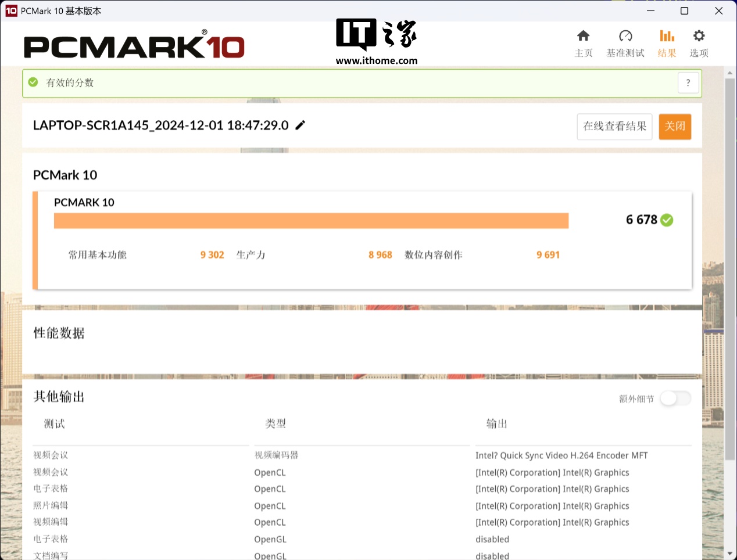
Task: Click the 生产力 score 8 968
Action: click(x=380, y=255)
